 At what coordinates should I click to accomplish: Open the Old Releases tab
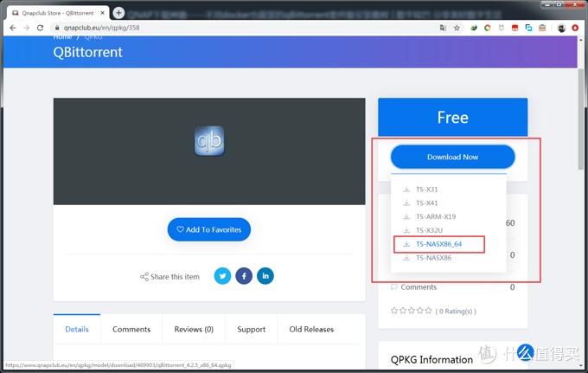point(311,329)
